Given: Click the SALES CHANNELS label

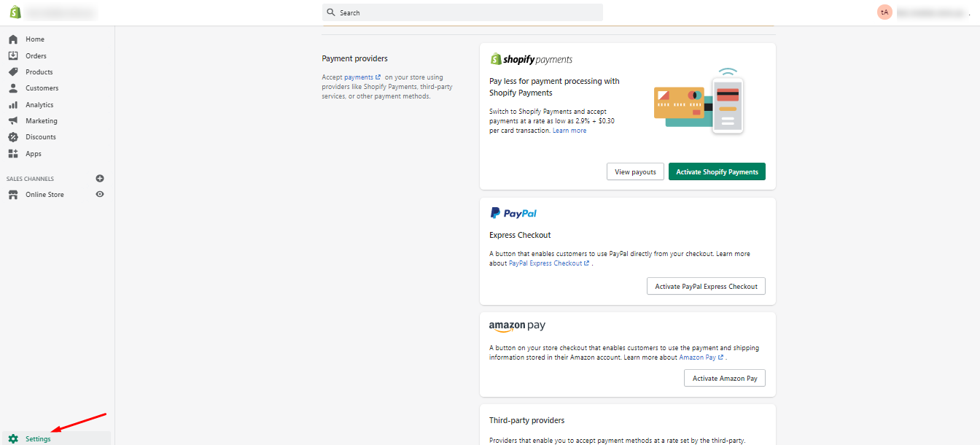Looking at the screenshot, I should pos(30,179).
